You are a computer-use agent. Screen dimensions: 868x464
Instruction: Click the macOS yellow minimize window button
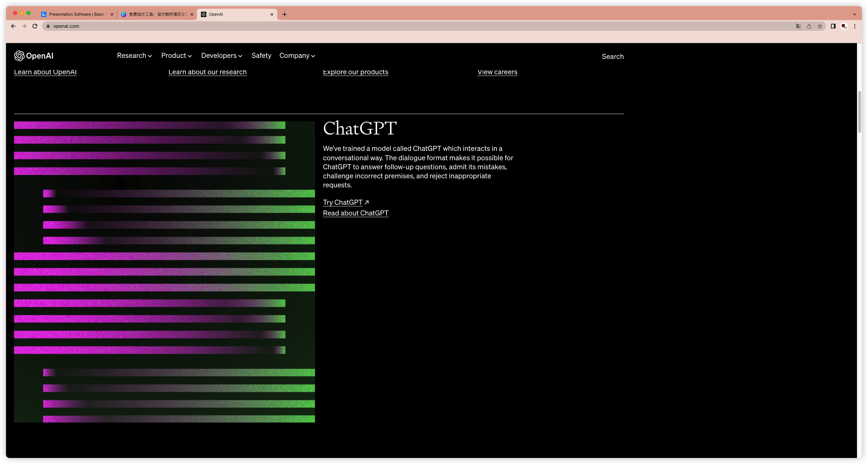(x=21, y=13)
